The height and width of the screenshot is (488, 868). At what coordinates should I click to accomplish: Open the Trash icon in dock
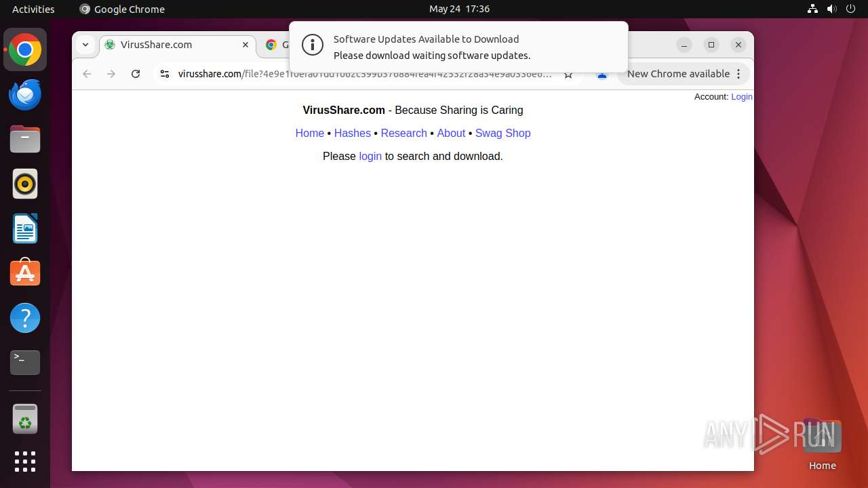coord(25,419)
